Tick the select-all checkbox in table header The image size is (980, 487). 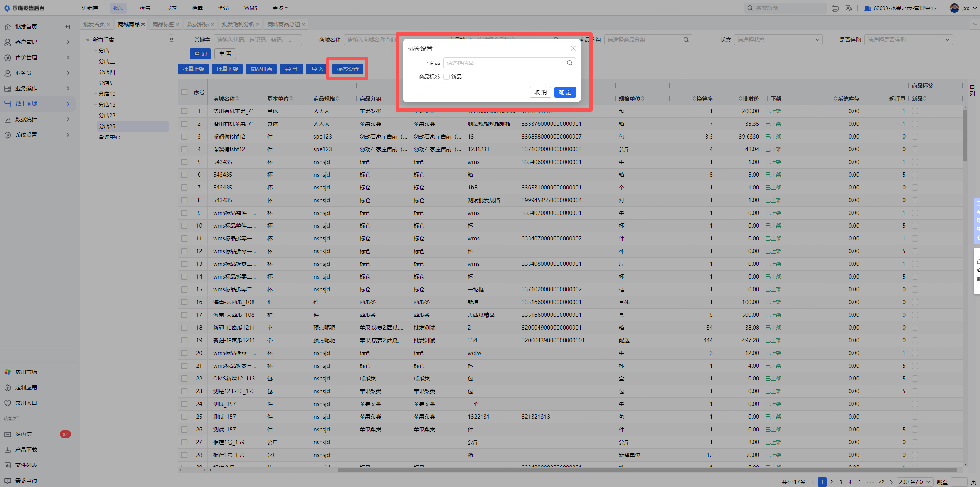pyautogui.click(x=184, y=92)
